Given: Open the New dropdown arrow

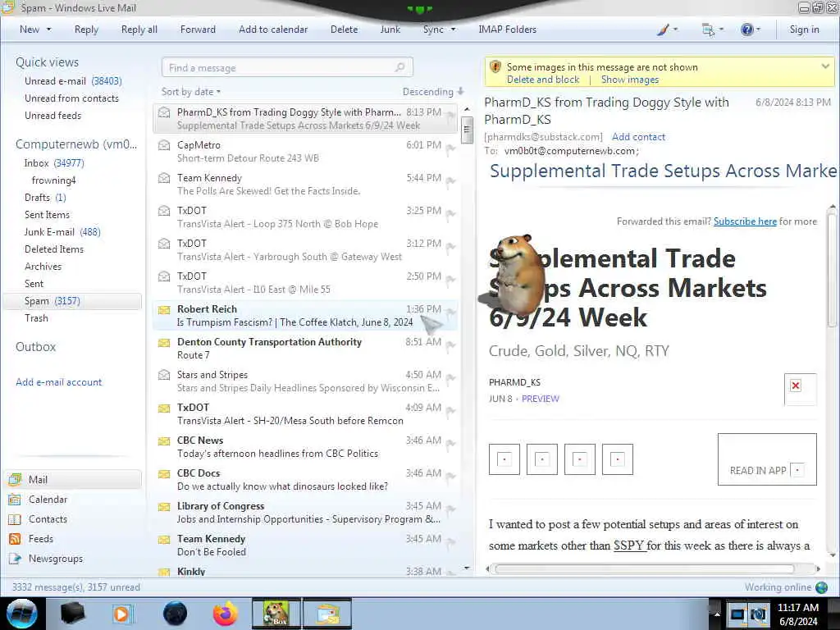Looking at the screenshot, I should click(x=48, y=30).
